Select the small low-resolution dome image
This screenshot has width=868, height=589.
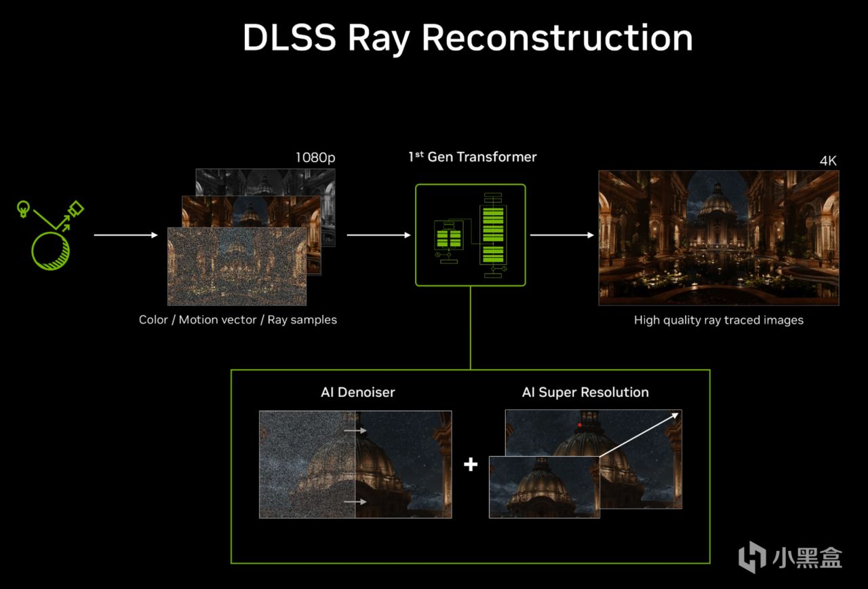(544, 487)
